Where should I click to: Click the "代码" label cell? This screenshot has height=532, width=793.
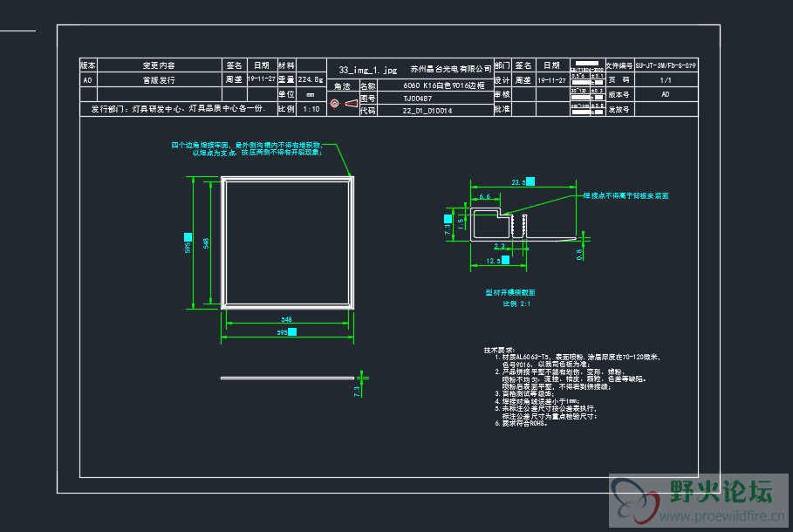367,111
